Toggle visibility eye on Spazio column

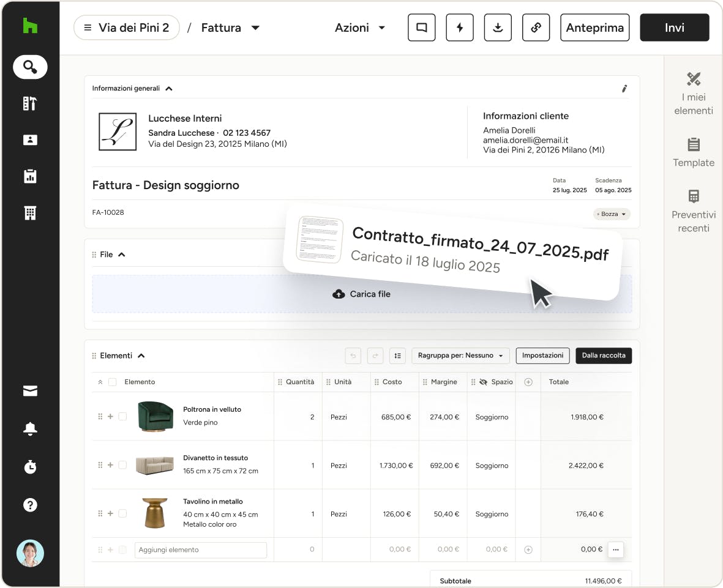[x=483, y=382]
